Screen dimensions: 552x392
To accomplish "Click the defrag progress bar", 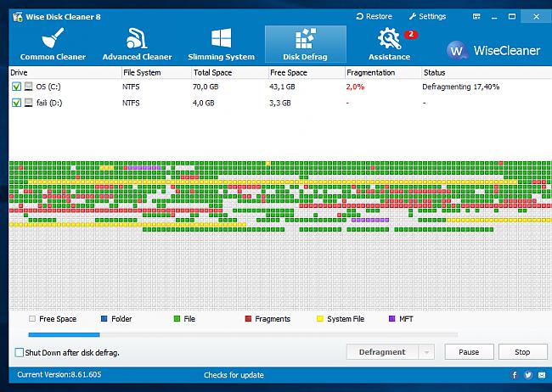I will [243, 334].
